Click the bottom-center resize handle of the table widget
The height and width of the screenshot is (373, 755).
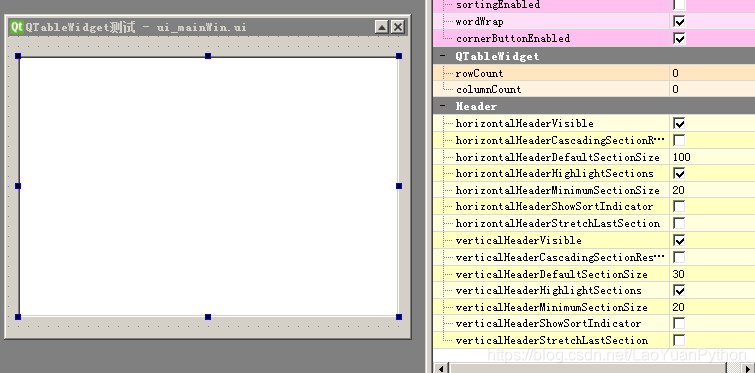coord(208,317)
